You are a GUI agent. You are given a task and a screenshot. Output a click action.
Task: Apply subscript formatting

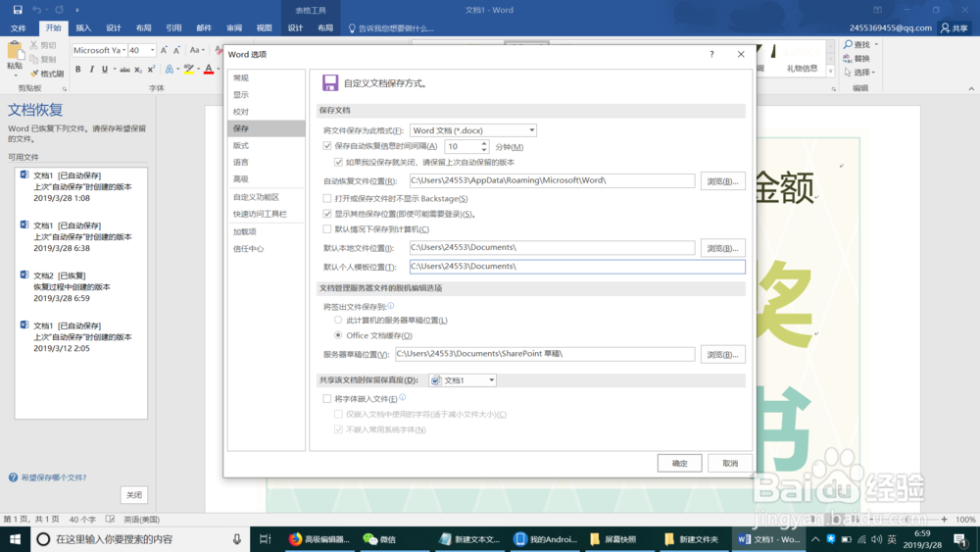click(138, 70)
